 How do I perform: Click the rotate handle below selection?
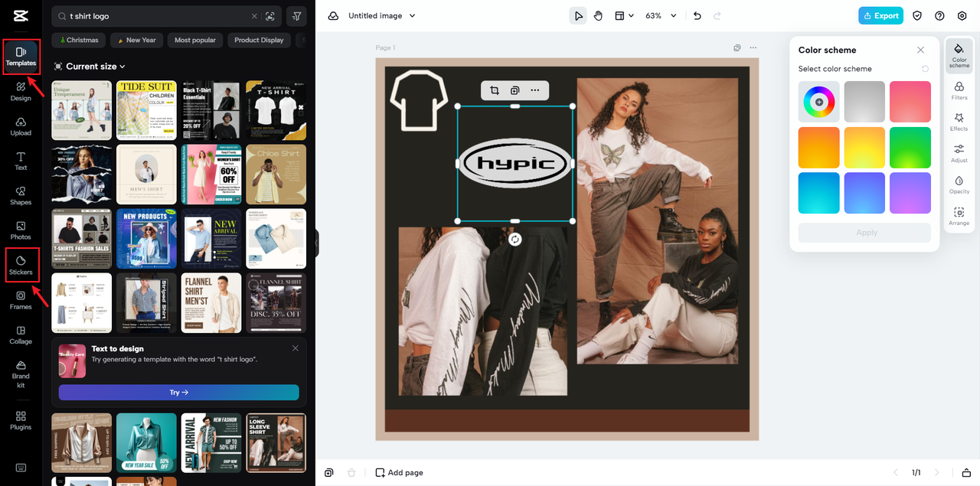click(515, 240)
